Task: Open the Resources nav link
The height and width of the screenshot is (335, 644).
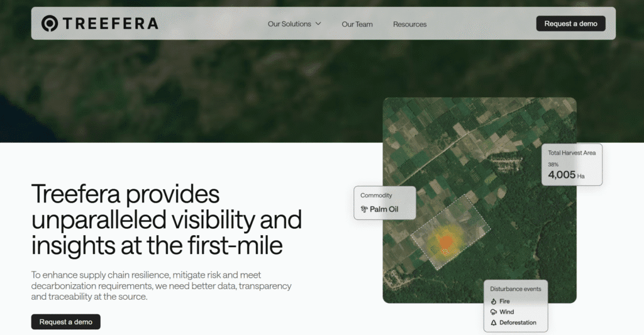Action: pos(409,25)
